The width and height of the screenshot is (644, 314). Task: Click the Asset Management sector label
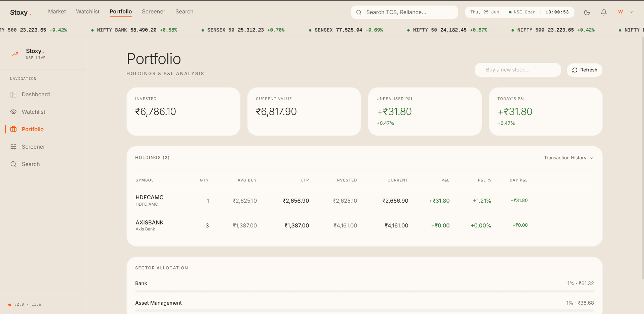click(x=158, y=303)
